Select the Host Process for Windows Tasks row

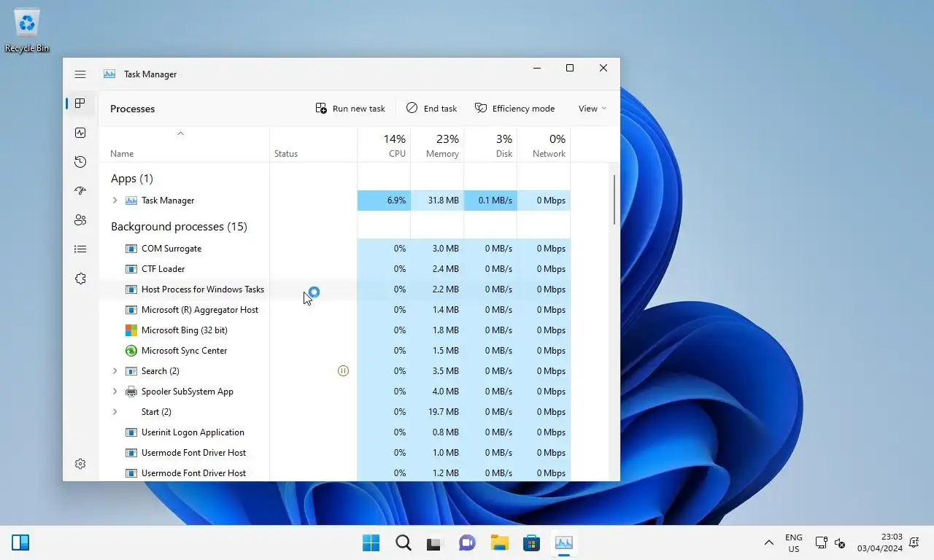point(335,289)
